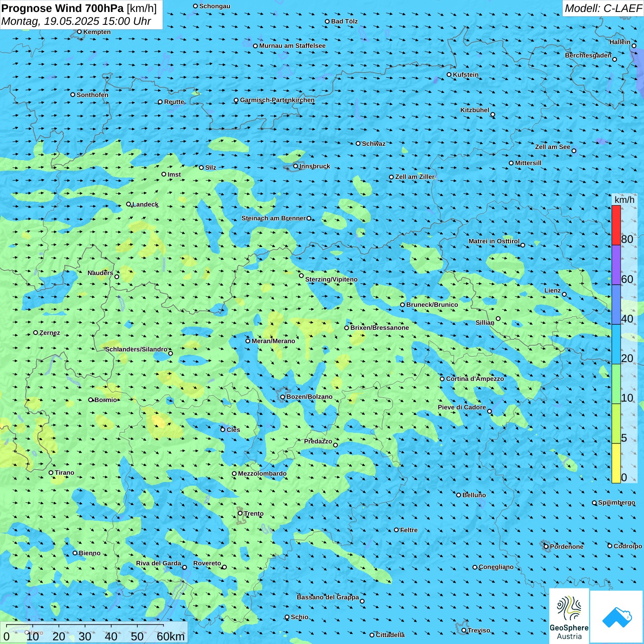
Task: Click the 'Hallein' label
Action: pyautogui.click(x=620, y=42)
